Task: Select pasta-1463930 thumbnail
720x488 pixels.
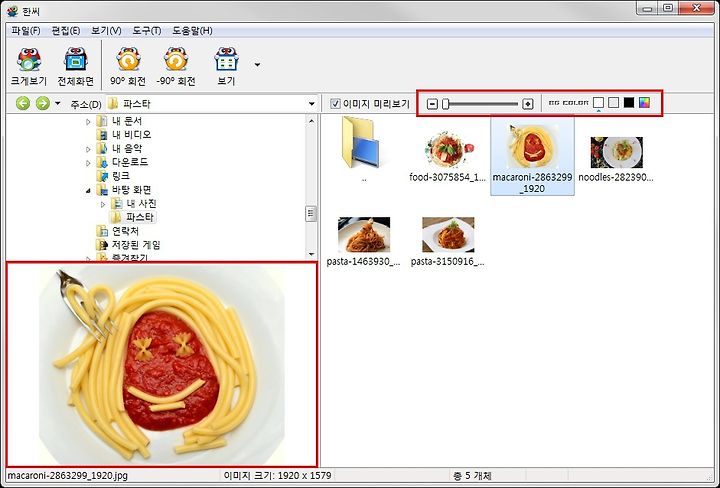Action: coord(364,235)
